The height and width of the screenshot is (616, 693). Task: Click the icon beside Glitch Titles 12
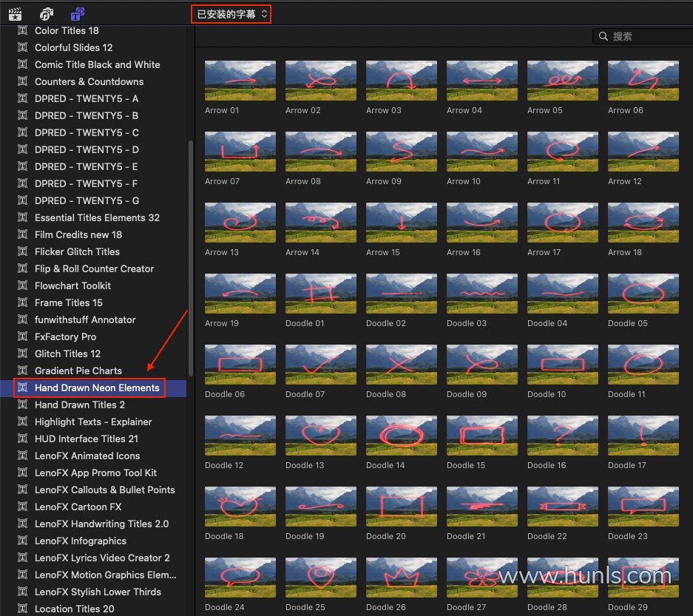coord(23,353)
